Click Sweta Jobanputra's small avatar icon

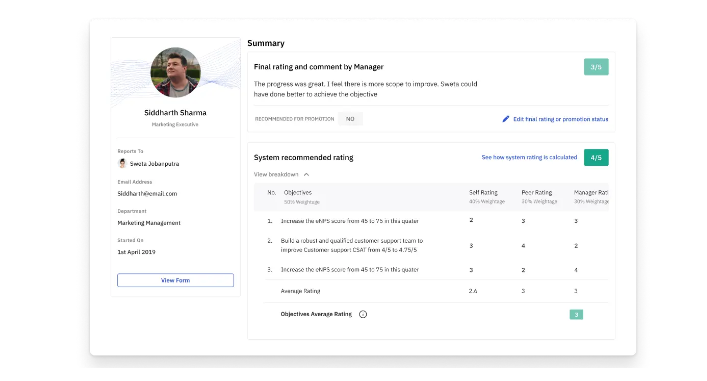122,163
